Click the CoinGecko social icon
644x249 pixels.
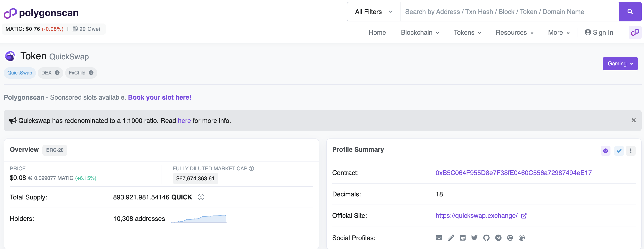click(x=522, y=238)
